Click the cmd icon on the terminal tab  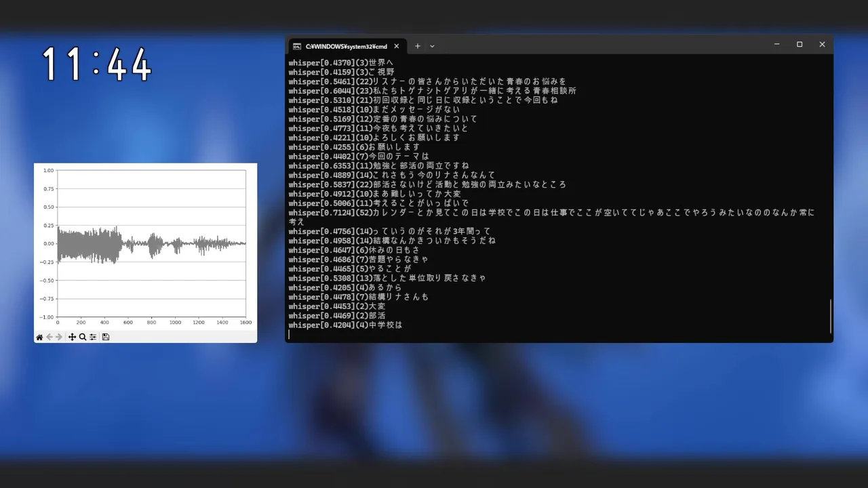coord(297,46)
